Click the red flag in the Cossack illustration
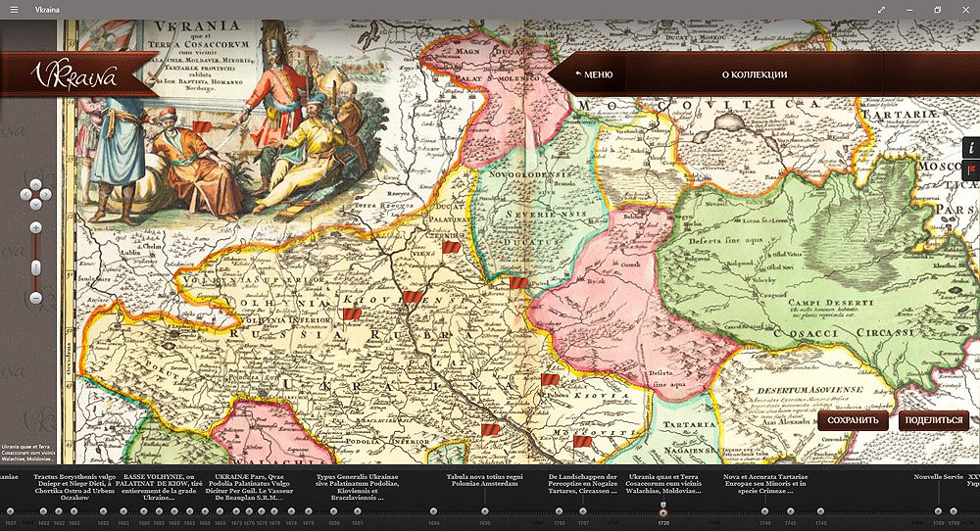 click(x=202, y=126)
